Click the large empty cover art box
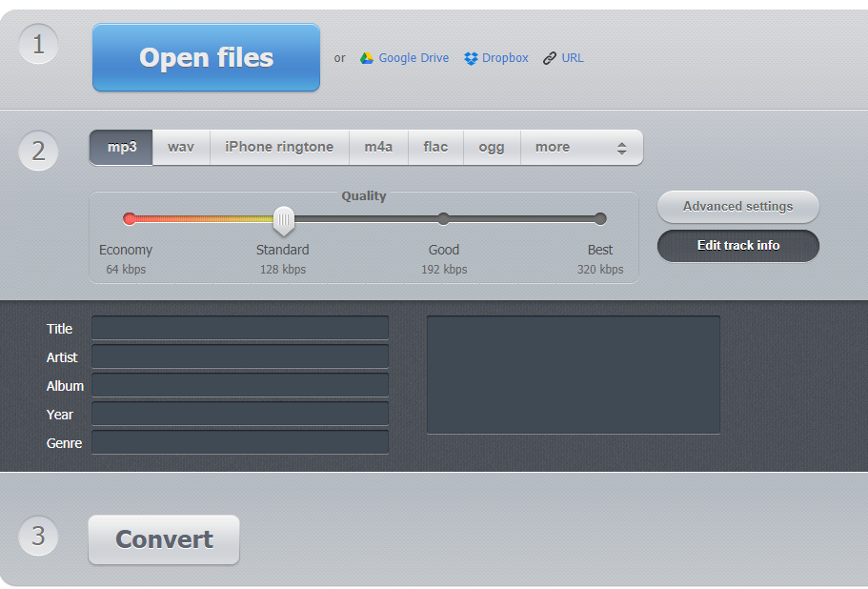The width and height of the screenshot is (868, 589). pyautogui.click(x=574, y=375)
